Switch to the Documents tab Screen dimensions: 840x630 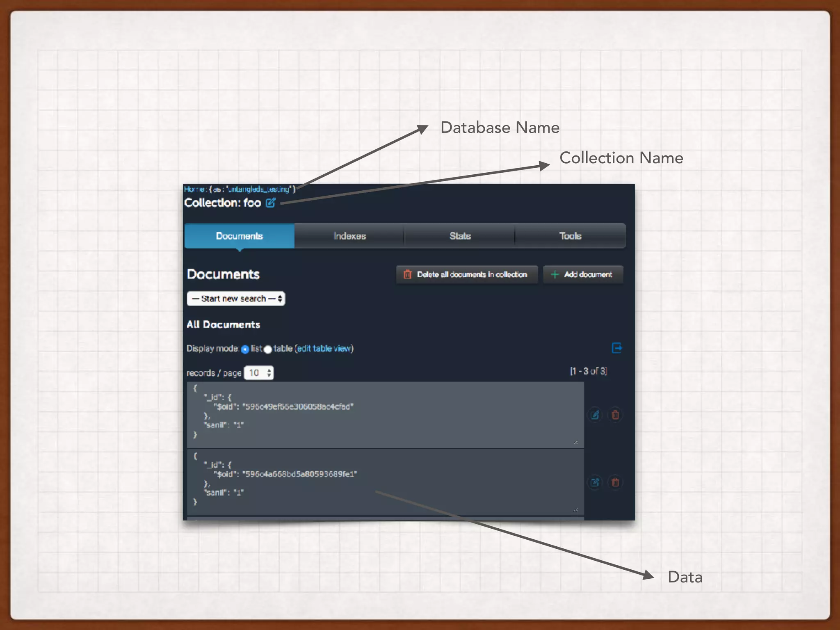coord(240,236)
